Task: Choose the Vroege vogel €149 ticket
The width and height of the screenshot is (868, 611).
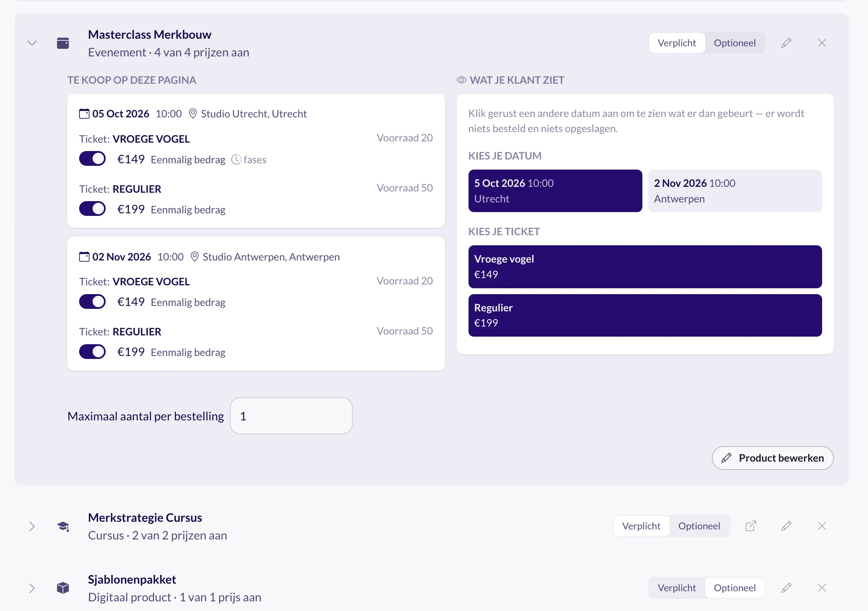Action: pos(645,267)
